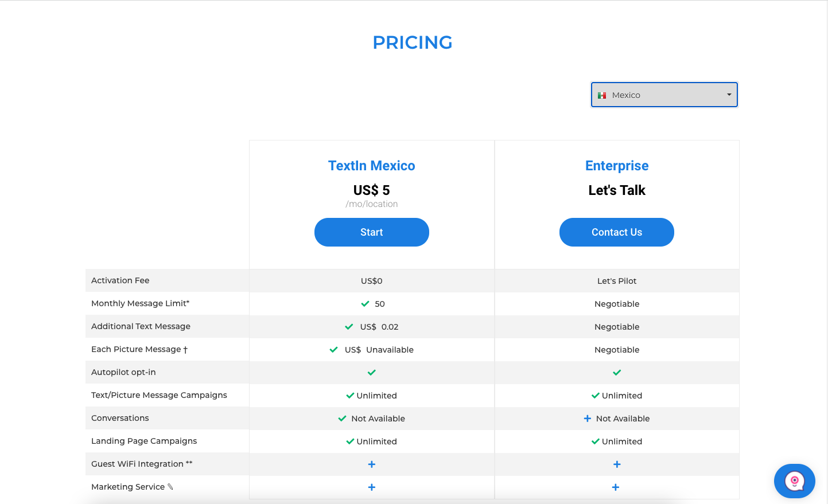Click the Enterprise Conversations Not Available text

click(623, 419)
